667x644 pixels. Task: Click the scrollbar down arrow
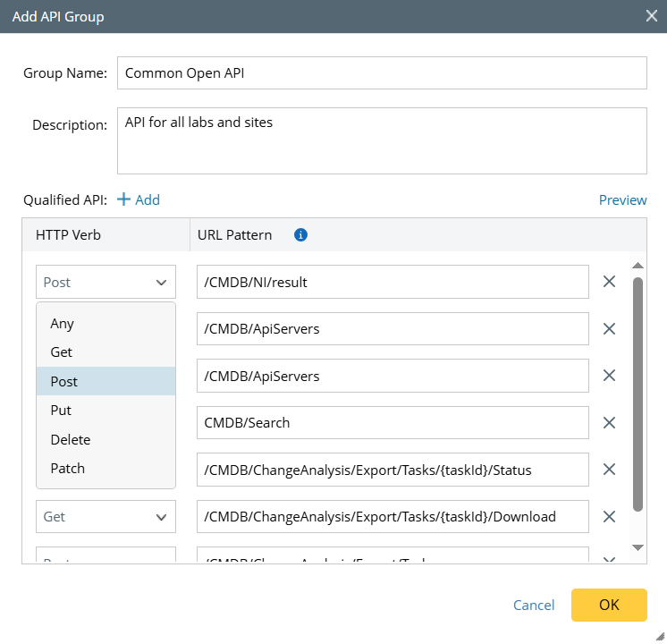click(637, 547)
